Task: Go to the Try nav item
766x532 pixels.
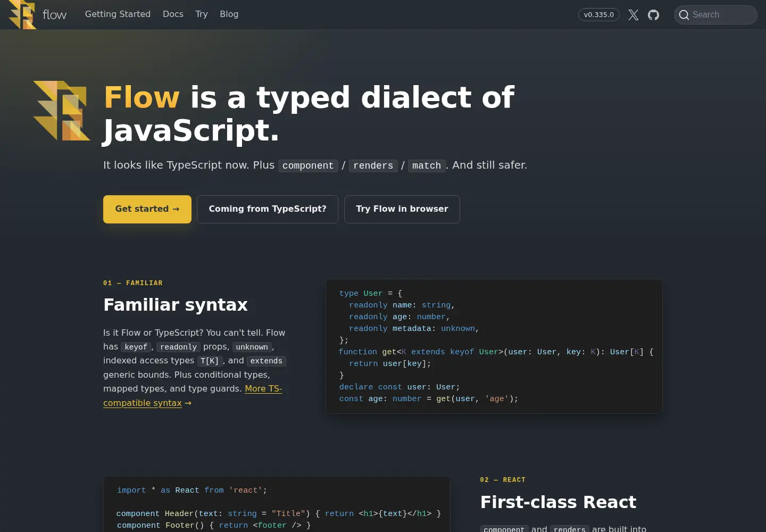Action: pyautogui.click(x=202, y=14)
